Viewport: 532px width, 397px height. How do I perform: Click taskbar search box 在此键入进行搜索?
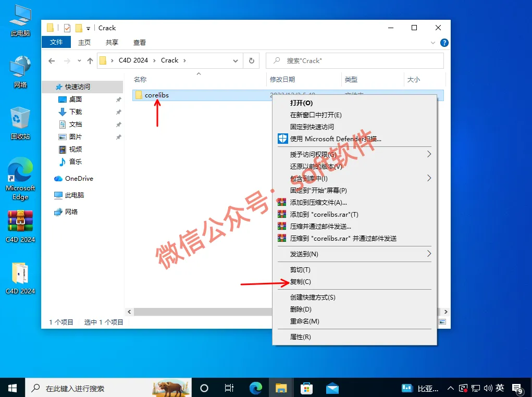pos(108,388)
